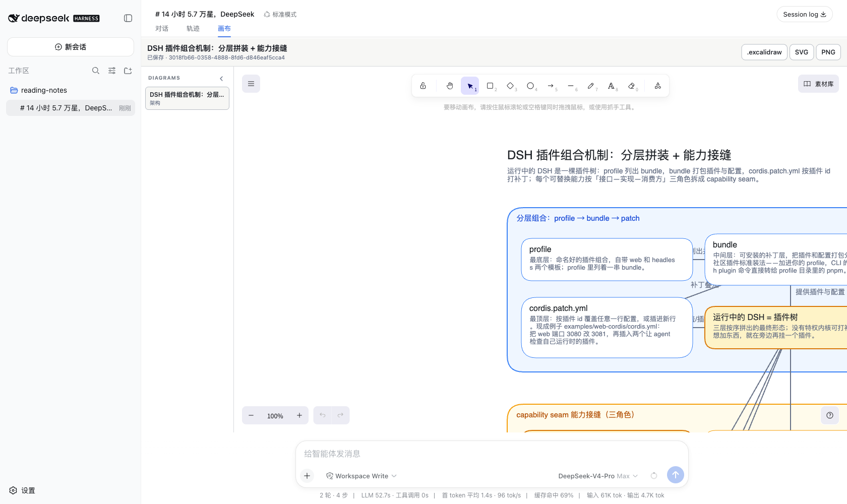The image size is (847, 504).
Task: Export diagram as .excalidraw
Action: (764, 52)
